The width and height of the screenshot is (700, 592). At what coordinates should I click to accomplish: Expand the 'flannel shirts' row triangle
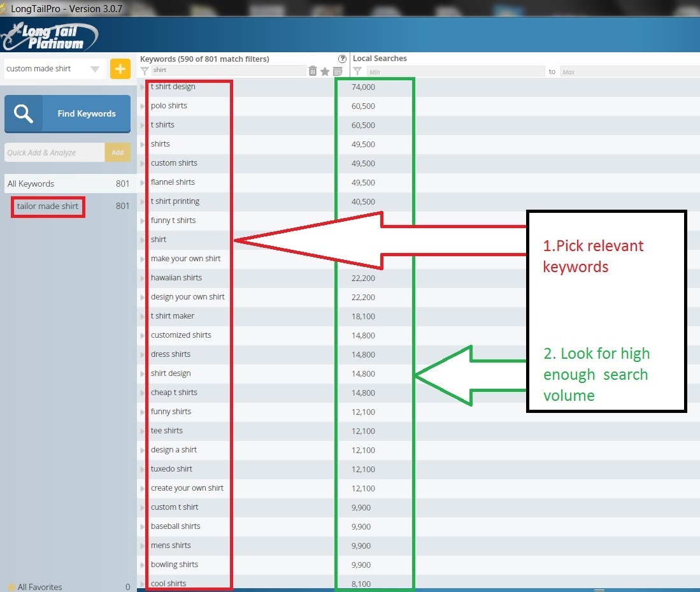tap(143, 182)
